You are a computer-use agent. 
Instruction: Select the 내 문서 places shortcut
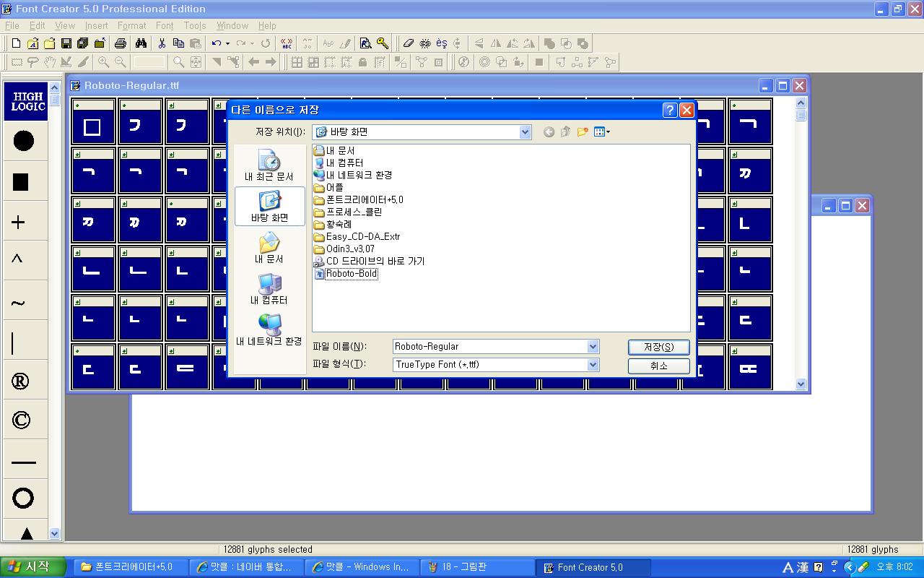click(269, 248)
